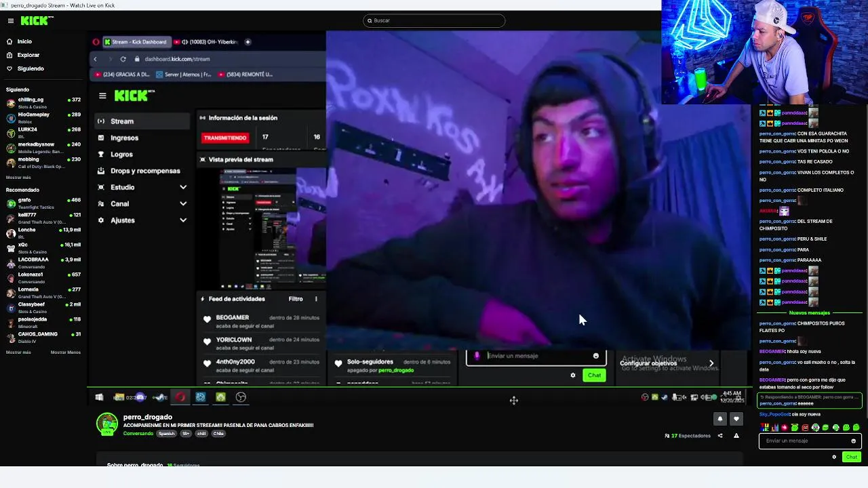Screen dimensions: 868x488
Task: Click the Buscar search field
Action: tap(434, 20)
